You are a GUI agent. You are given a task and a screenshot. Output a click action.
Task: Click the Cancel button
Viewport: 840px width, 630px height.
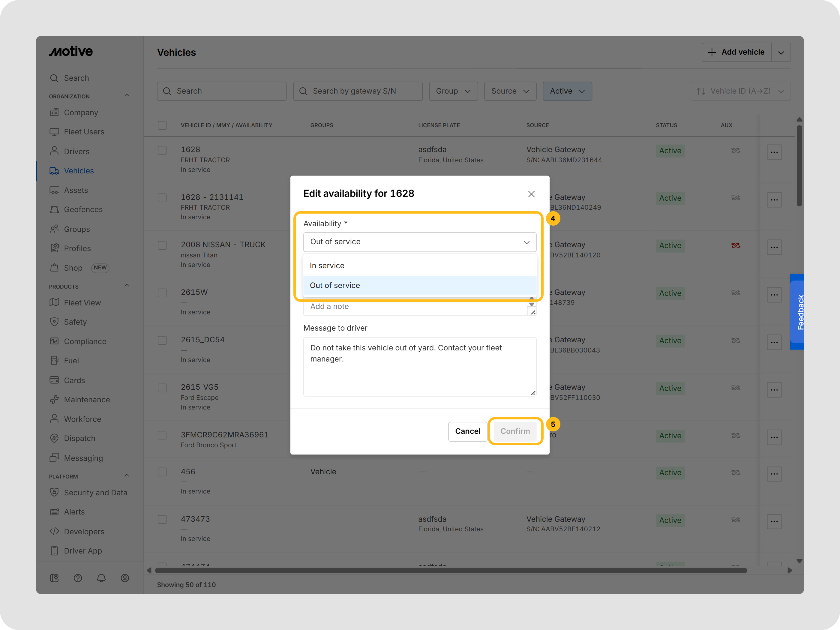click(x=467, y=431)
